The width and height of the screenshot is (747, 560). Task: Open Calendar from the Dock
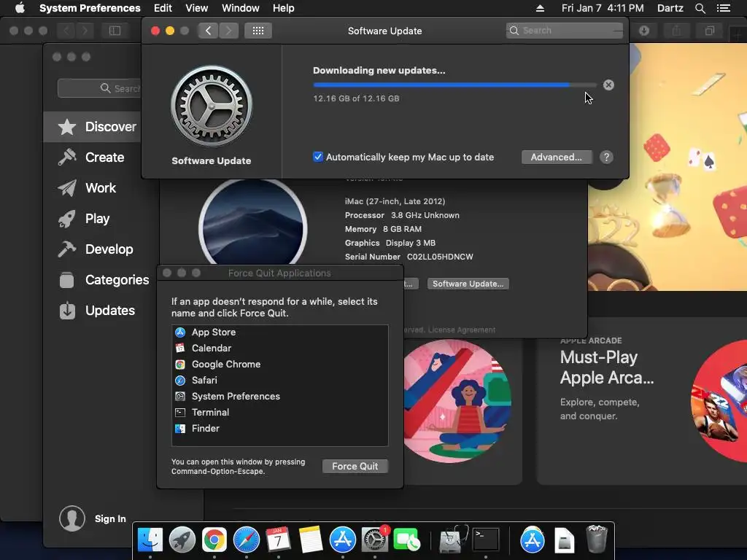(278, 540)
